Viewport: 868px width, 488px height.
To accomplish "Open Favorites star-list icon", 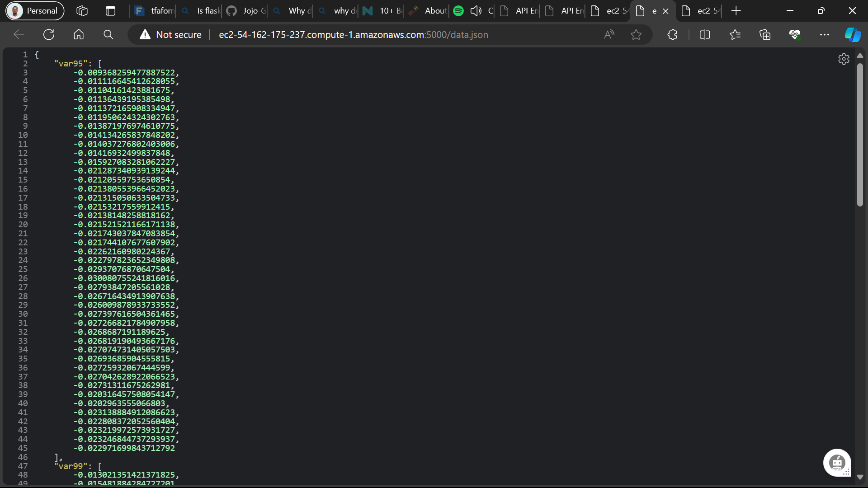I will point(735,35).
